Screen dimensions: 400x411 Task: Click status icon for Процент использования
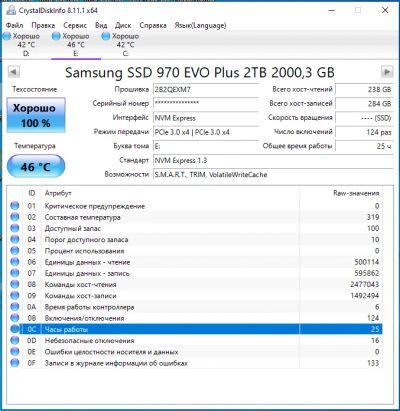coord(15,251)
